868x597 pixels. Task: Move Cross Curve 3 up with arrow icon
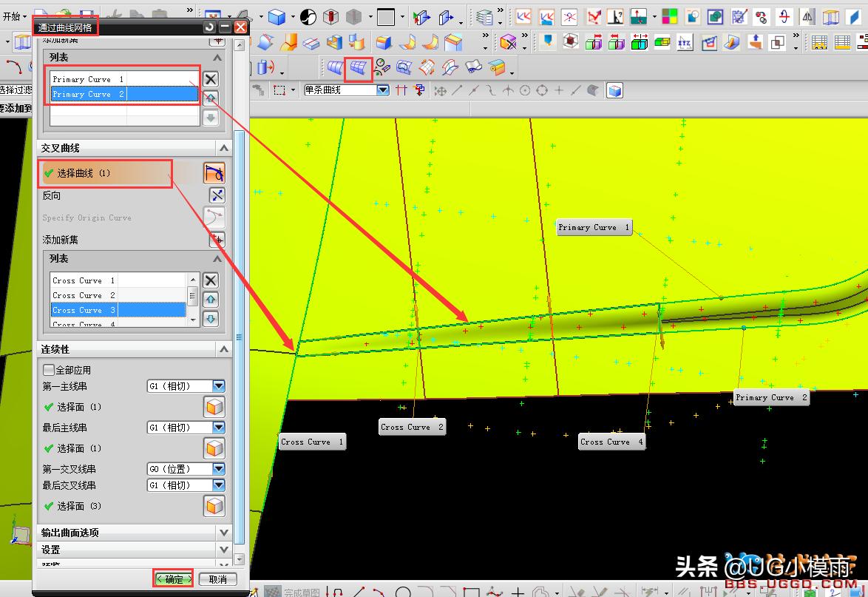(211, 300)
